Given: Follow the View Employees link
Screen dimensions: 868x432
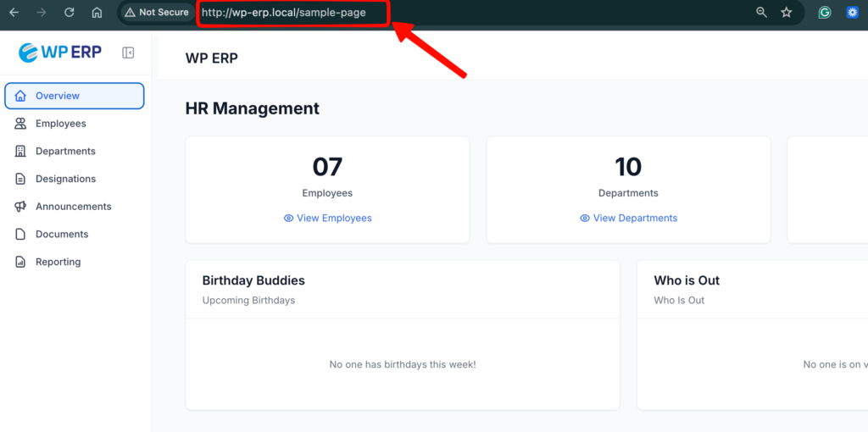Looking at the screenshot, I should tap(327, 219).
